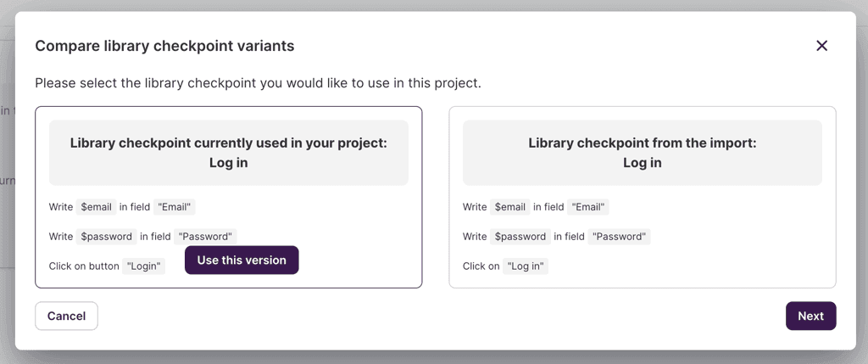The width and height of the screenshot is (868, 364).
Task: Proceed with the Next button
Action: coord(810,316)
